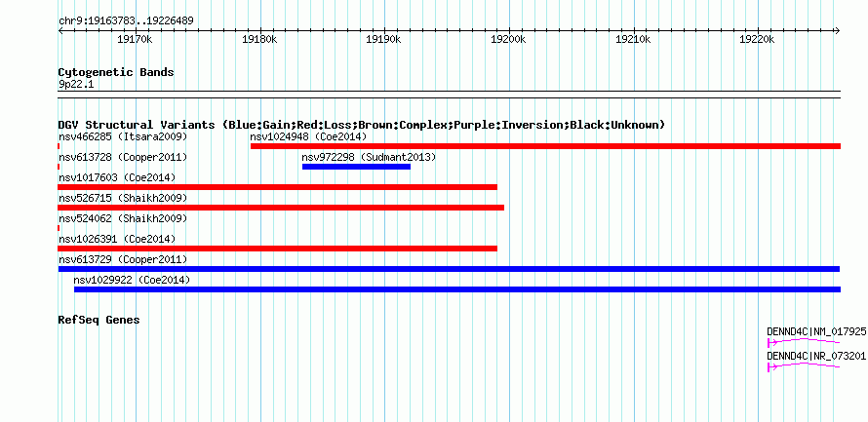Click the chr9:19163783..19226489 coordinate label
This screenshot has width=868, height=422.
coord(126,21)
